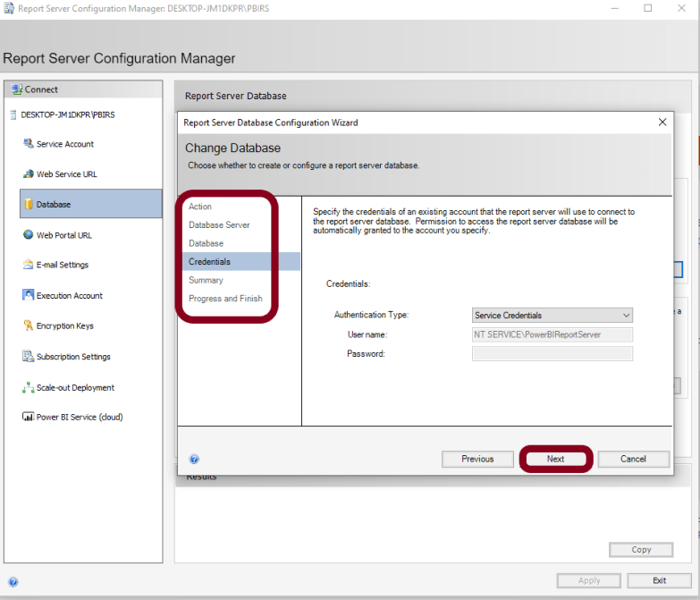Close the Report Server Database Configuration Wizard

(x=662, y=122)
